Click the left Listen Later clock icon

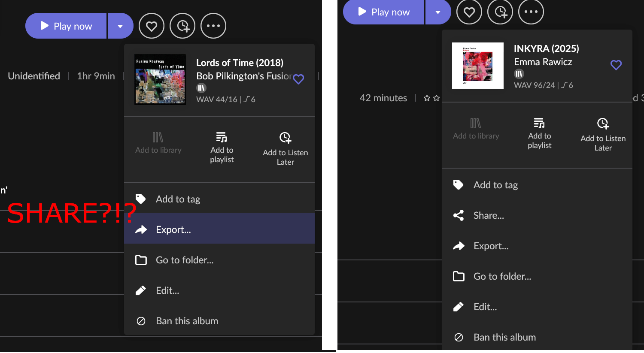click(182, 26)
